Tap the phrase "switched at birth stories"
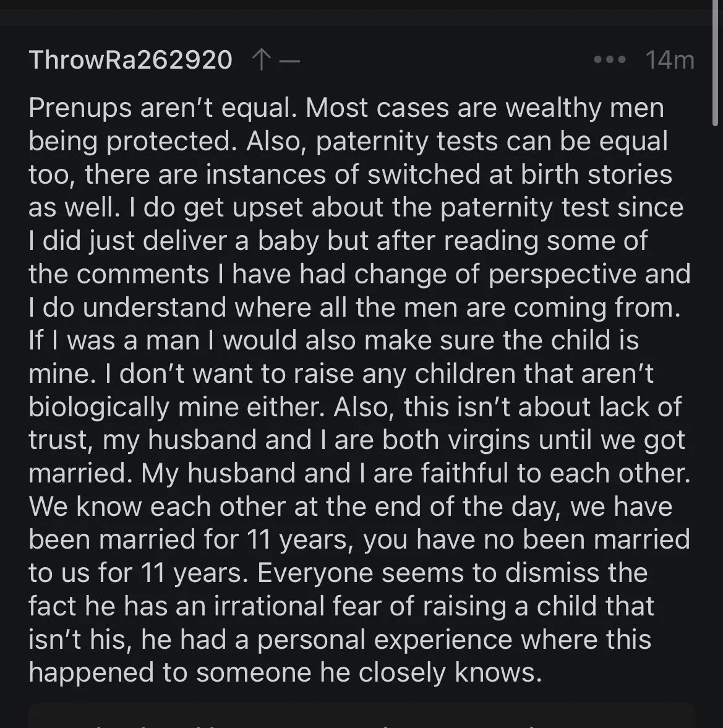The image size is (723, 728). pos(520,174)
